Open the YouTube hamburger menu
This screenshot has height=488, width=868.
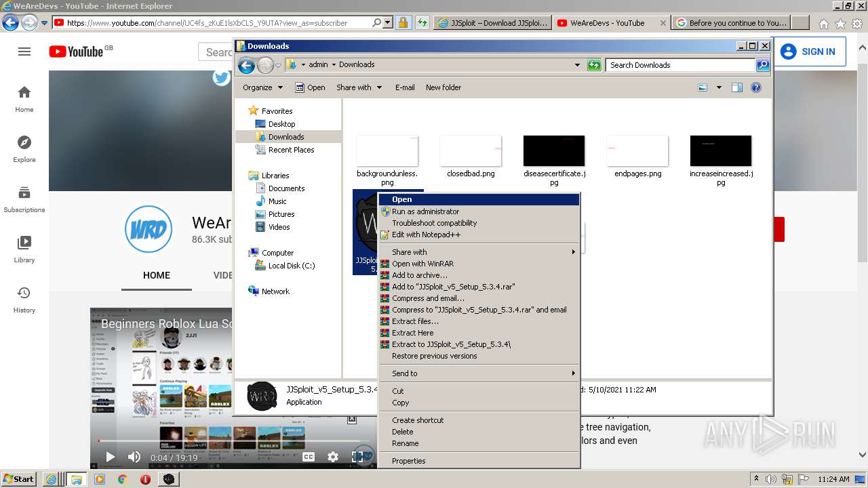(x=24, y=52)
